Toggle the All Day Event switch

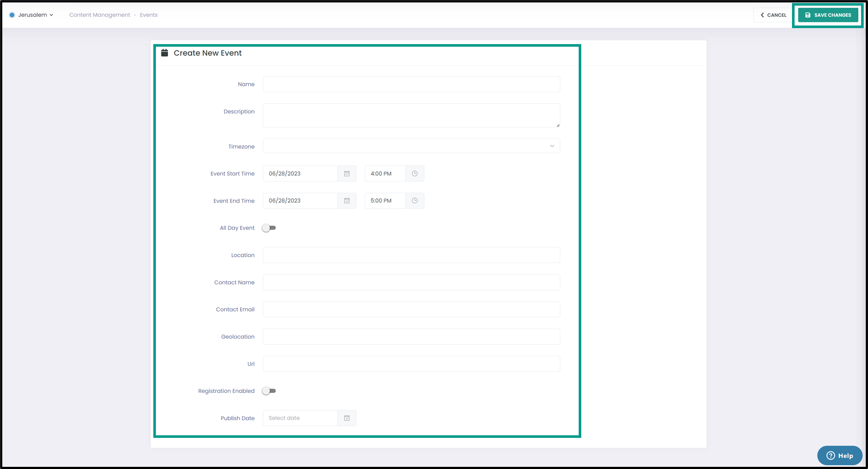click(x=269, y=228)
